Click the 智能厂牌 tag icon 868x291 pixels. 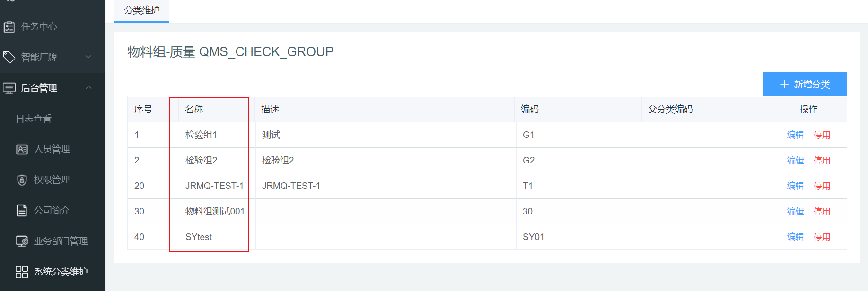9,58
